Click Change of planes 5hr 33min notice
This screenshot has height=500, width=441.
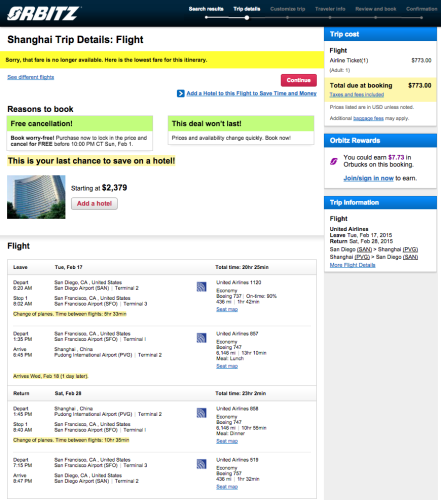pos(70,314)
